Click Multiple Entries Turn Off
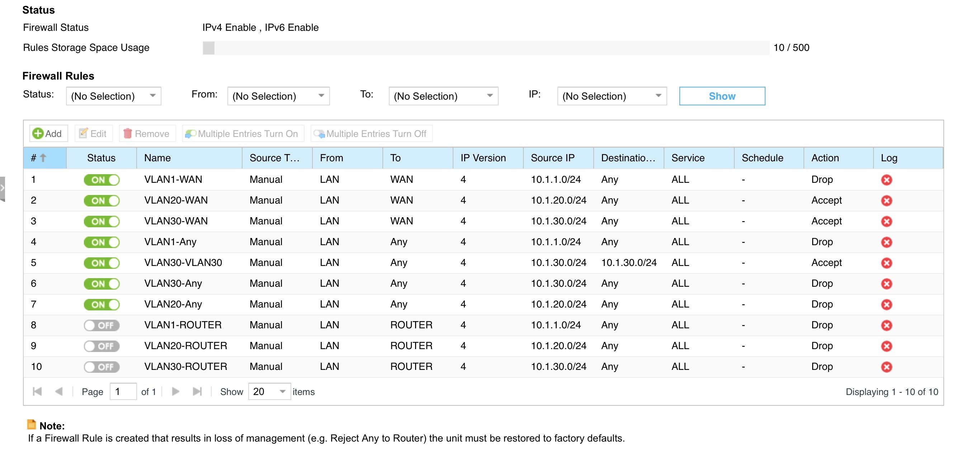Screen dimensions: 980x457 [x=371, y=133]
